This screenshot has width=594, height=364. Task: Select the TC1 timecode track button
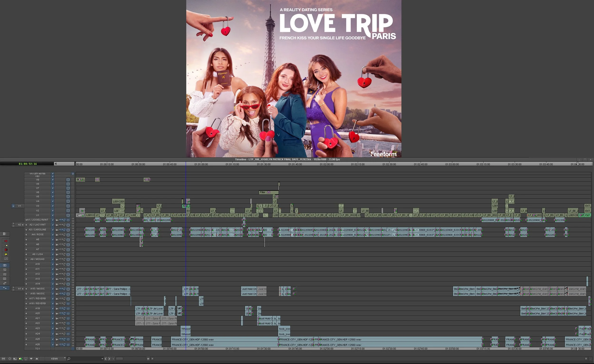coord(38,349)
